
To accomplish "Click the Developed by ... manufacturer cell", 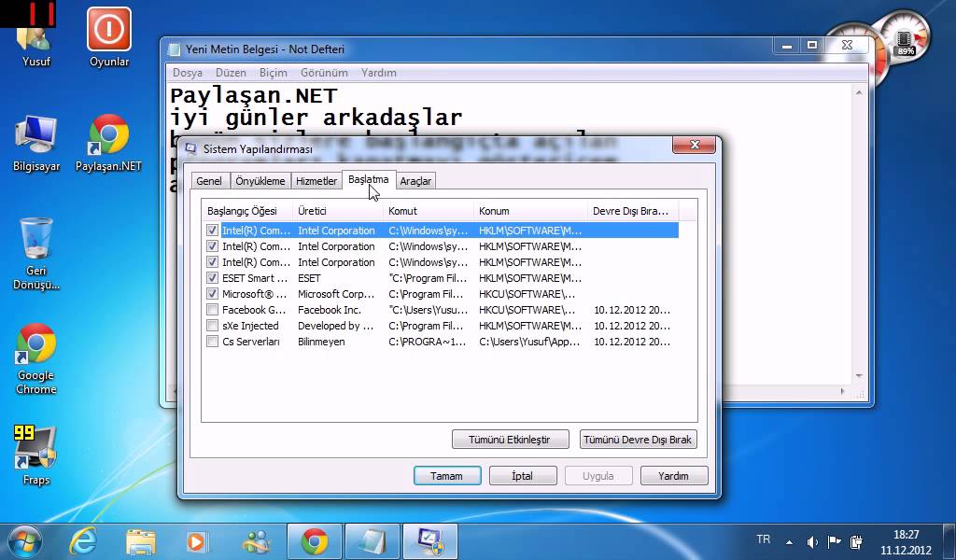I will pos(335,326).
